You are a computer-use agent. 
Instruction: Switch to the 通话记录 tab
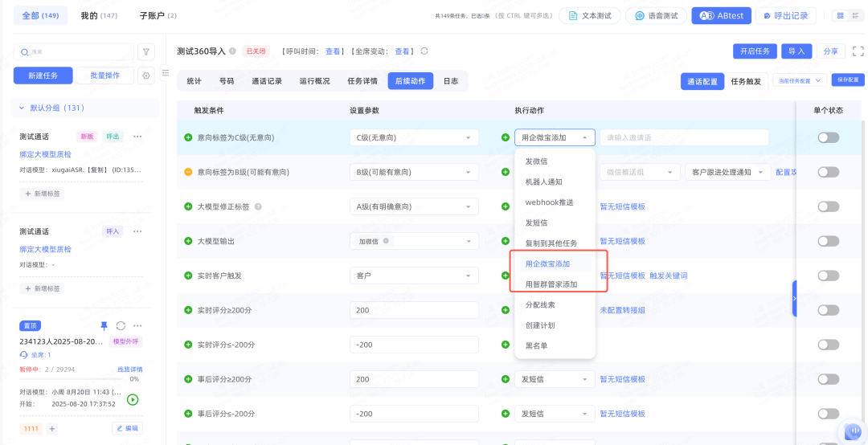tap(267, 81)
